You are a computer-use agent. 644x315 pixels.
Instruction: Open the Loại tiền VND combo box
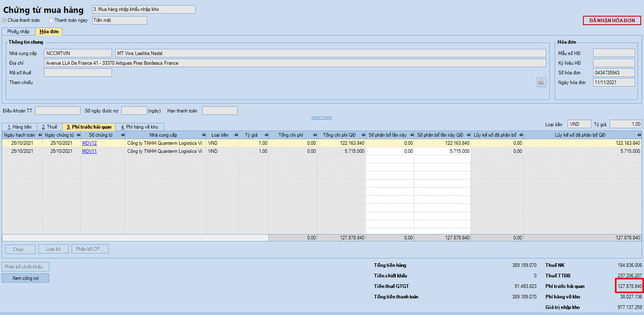[x=579, y=124]
